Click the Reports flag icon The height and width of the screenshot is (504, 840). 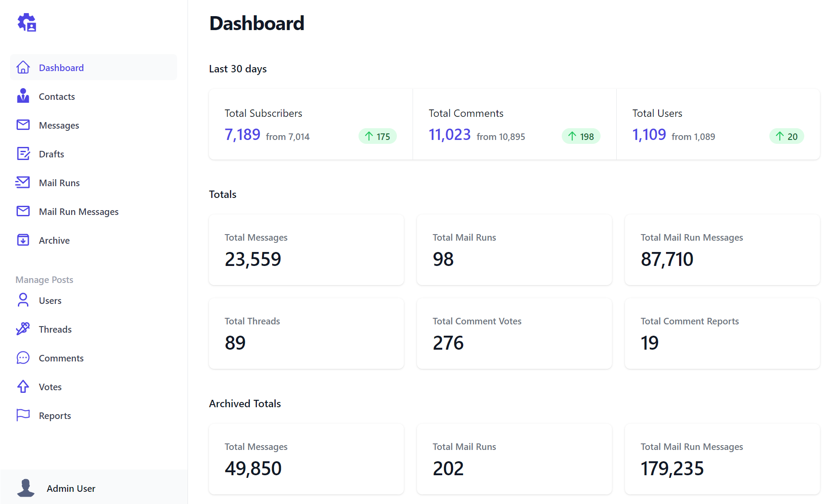[23, 415]
